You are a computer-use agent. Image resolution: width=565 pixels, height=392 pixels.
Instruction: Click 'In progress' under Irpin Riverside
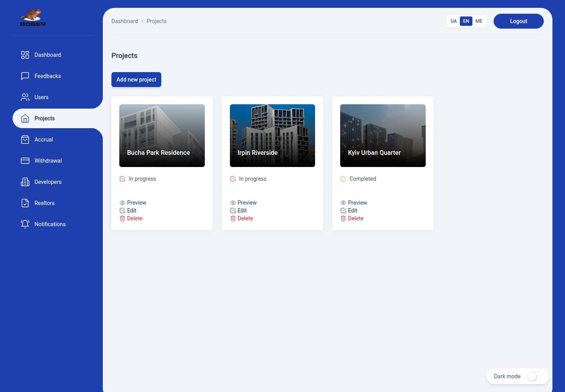[253, 179]
